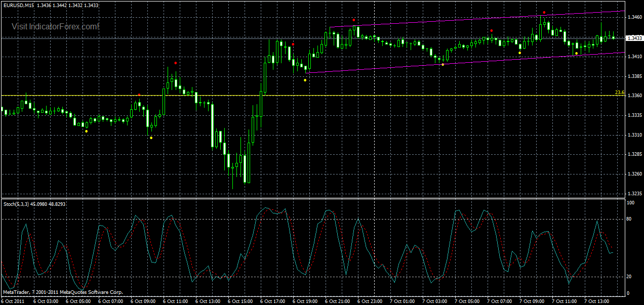Select the lower magenta channel trendline
This screenshot has width=644, height=305.
pos(405,66)
